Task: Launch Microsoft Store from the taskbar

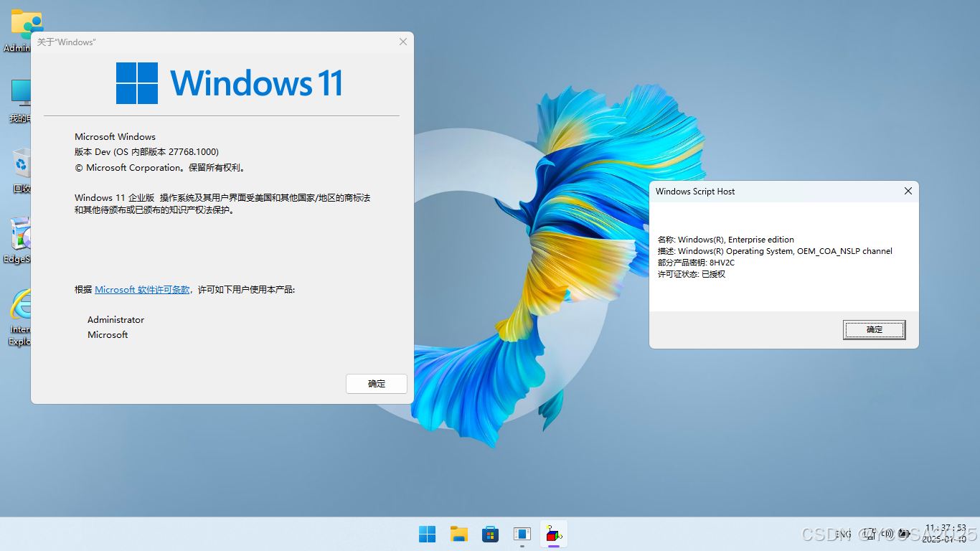Action: click(490, 534)
